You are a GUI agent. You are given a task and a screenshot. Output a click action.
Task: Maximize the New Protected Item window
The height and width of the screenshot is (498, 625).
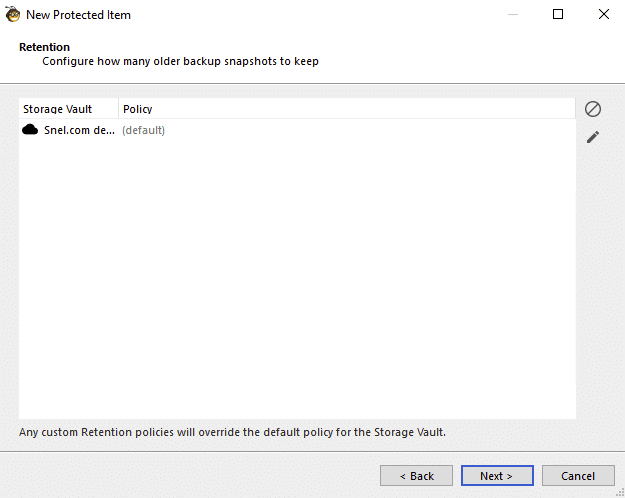pyautogui.click(x=558, y=14)
